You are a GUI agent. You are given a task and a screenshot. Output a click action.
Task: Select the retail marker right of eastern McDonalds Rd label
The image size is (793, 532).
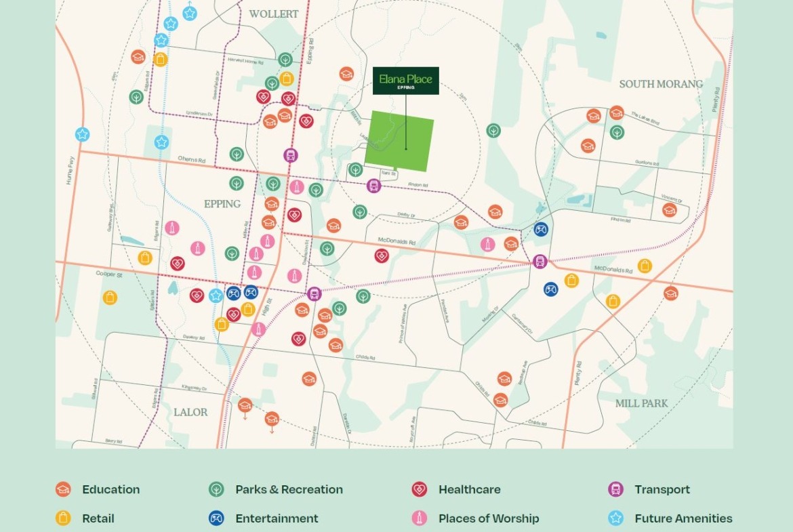click(645, 266)
